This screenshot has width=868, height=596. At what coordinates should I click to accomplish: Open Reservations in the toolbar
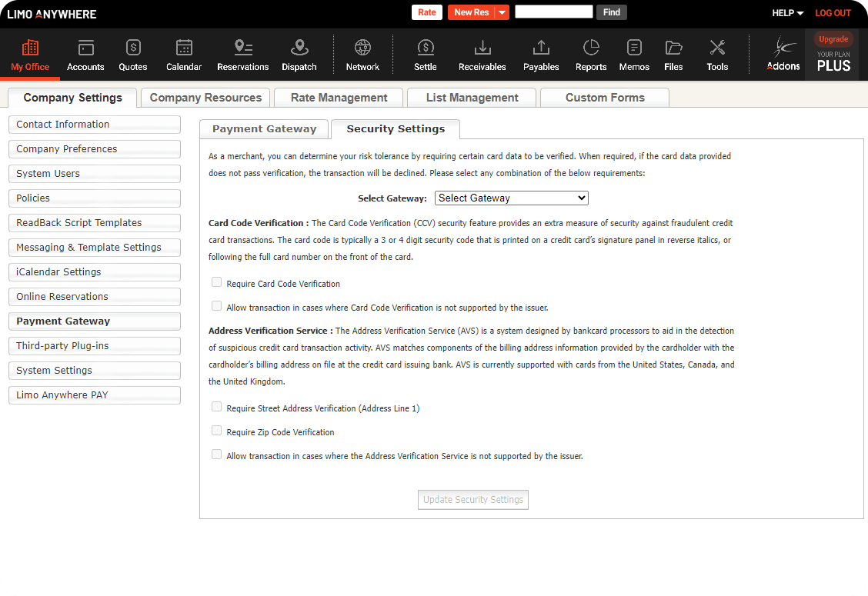click(243, 55)
